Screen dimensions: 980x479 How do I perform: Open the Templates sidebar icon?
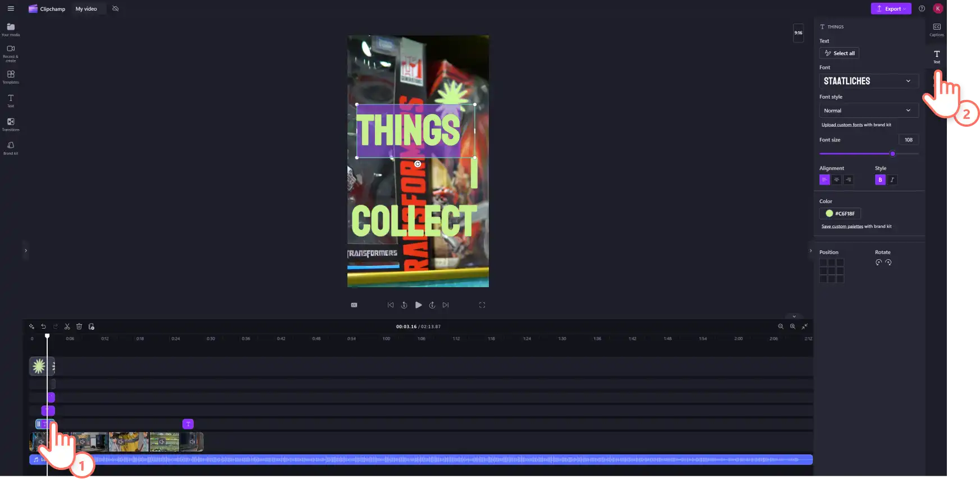point(11,77)
